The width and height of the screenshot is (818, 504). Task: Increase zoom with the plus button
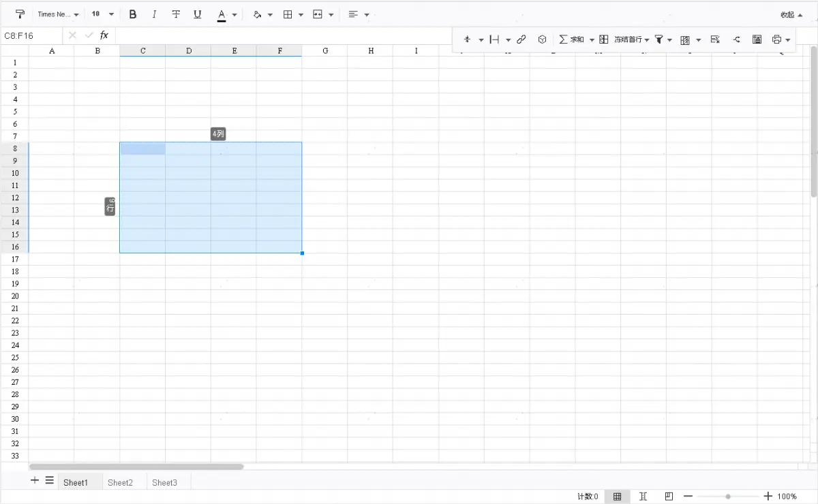768,497
